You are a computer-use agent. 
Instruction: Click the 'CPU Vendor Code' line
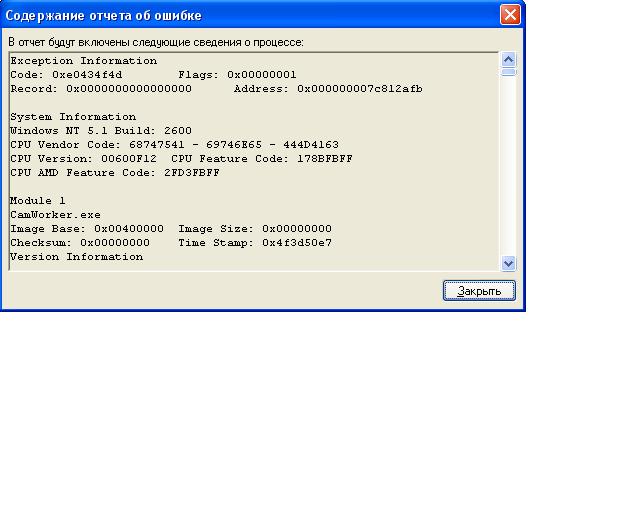(174, 145)
